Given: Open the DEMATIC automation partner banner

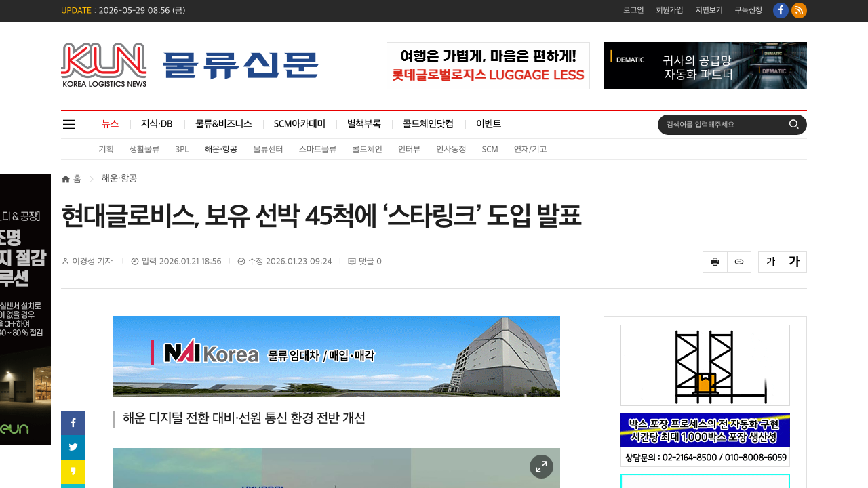Looking at the screenshot, I should [705, 66].
